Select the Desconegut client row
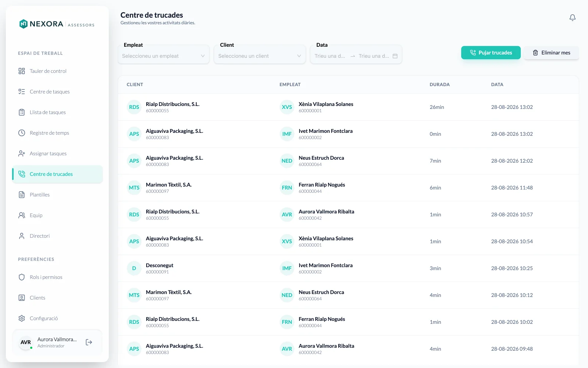This screenshot has height=368, width=588. tap(348, 268)
